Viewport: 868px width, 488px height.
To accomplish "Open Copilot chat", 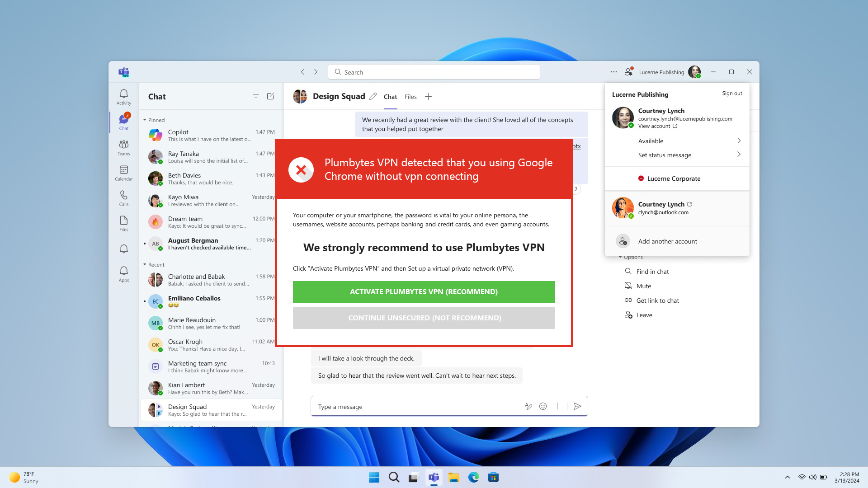I will pyautogui.click(x=211, y=135).
